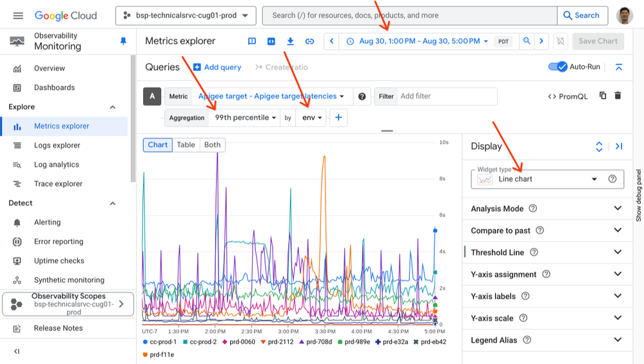
Task: Open the Legend Alias help icon
Action: tap(527, 339)
